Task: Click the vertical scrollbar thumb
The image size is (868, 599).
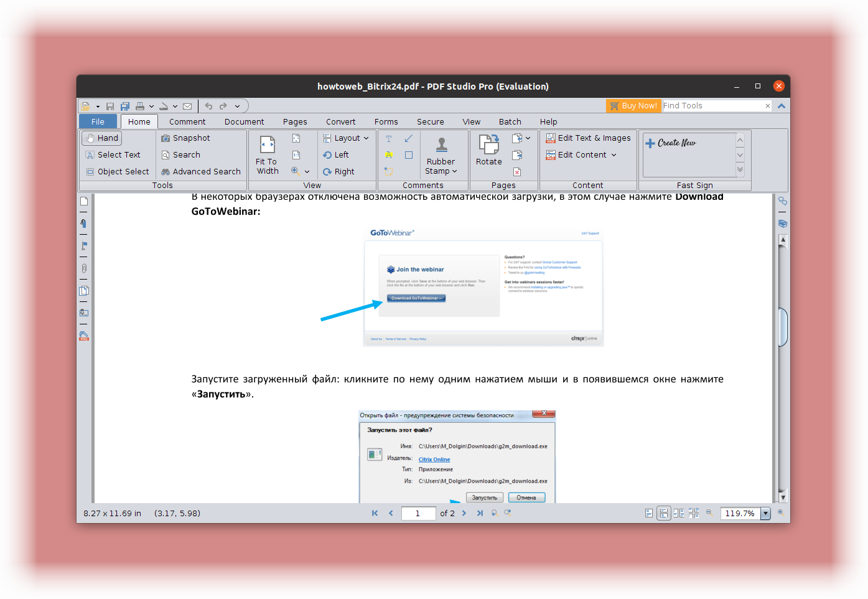Action: [x=783, y=328]
